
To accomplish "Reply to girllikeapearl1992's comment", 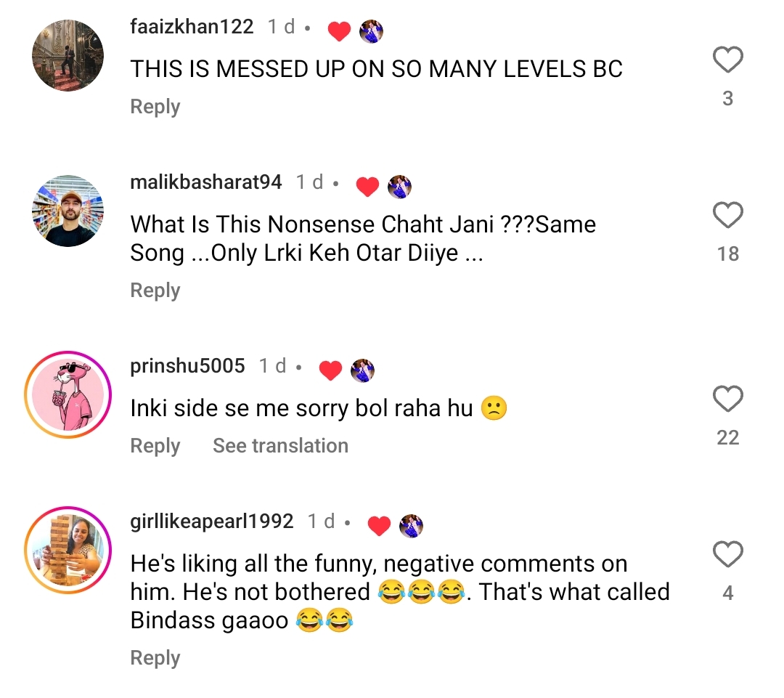I will [x=155, y=658].
